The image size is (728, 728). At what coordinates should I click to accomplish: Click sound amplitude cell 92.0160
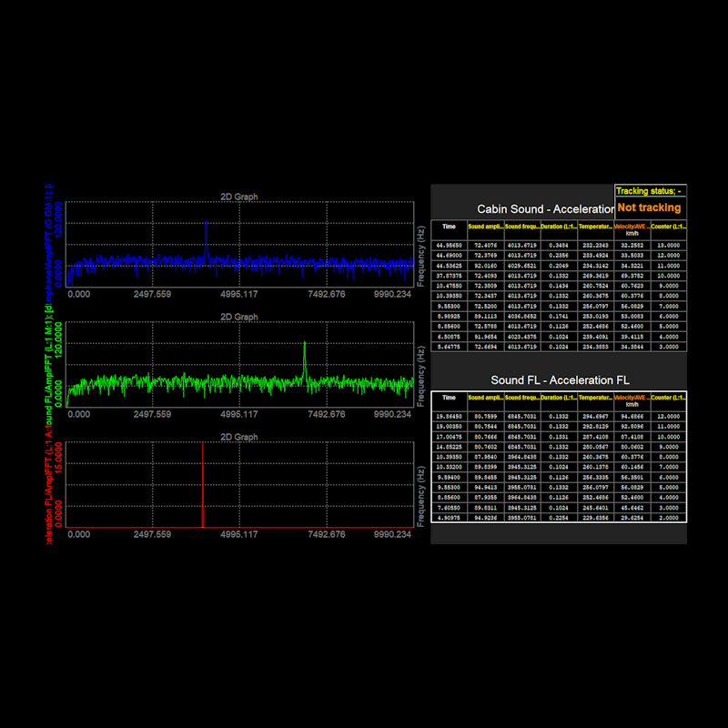pyautogui.click(x=486, y=266)
